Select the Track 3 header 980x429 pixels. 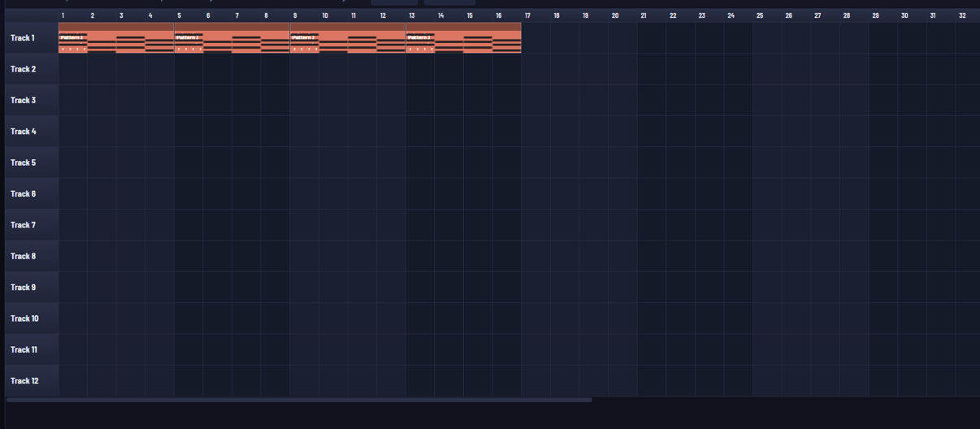click(32, 100)
